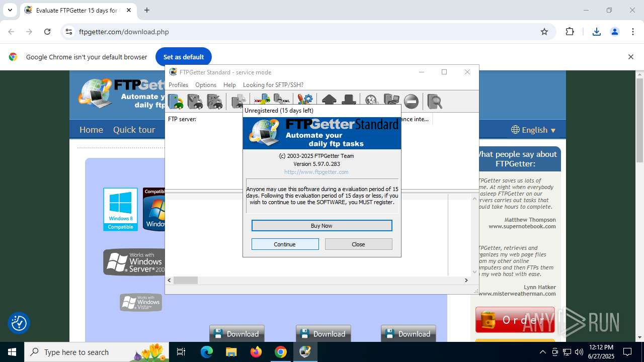
Task: Click the magnifier log viewer icon
Action: pyautogui.click(x=435, y=101)
